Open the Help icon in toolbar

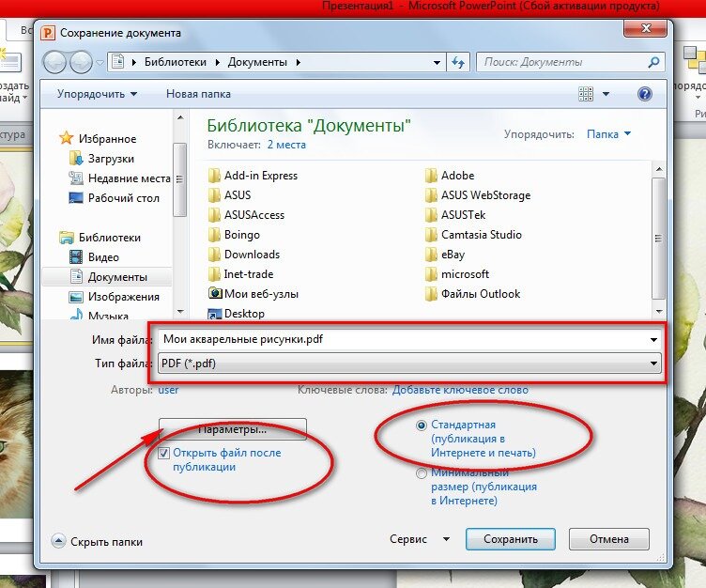pos(645,94)
